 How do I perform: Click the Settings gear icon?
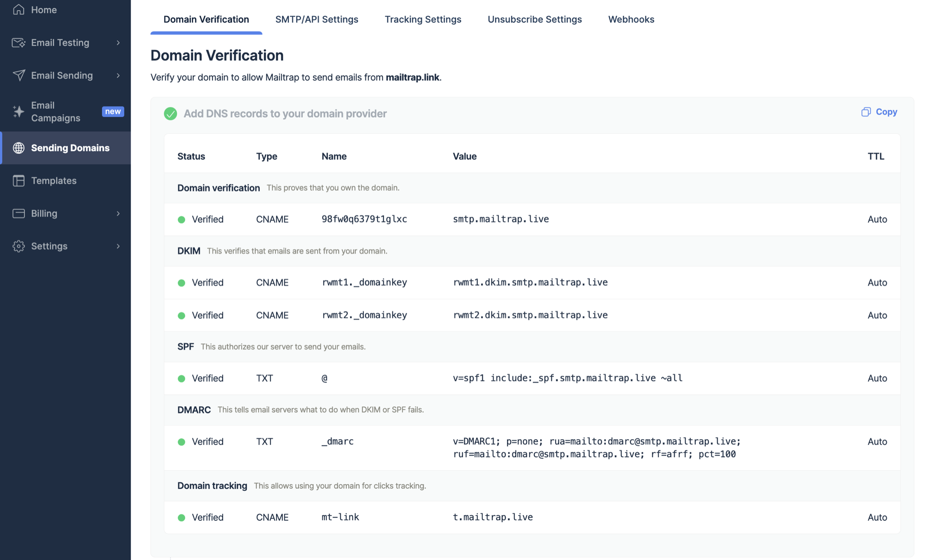tap(19, 246)
